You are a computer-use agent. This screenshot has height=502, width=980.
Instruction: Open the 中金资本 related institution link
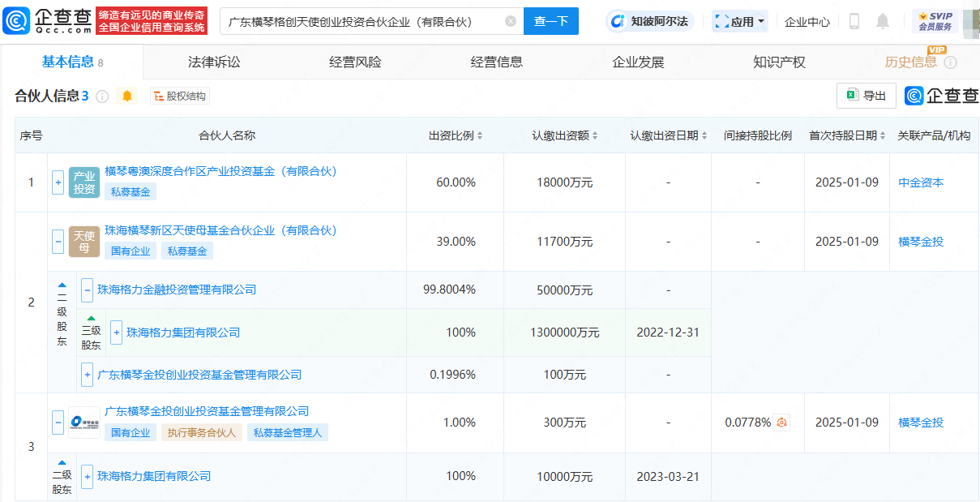tap(921, 182)
